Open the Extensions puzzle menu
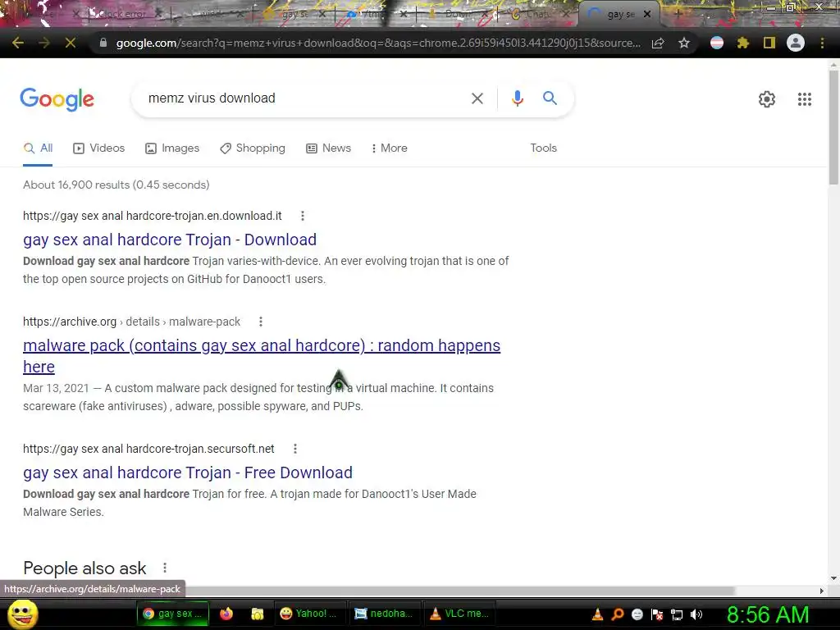The image size is (840, 630). pos(743,43)
